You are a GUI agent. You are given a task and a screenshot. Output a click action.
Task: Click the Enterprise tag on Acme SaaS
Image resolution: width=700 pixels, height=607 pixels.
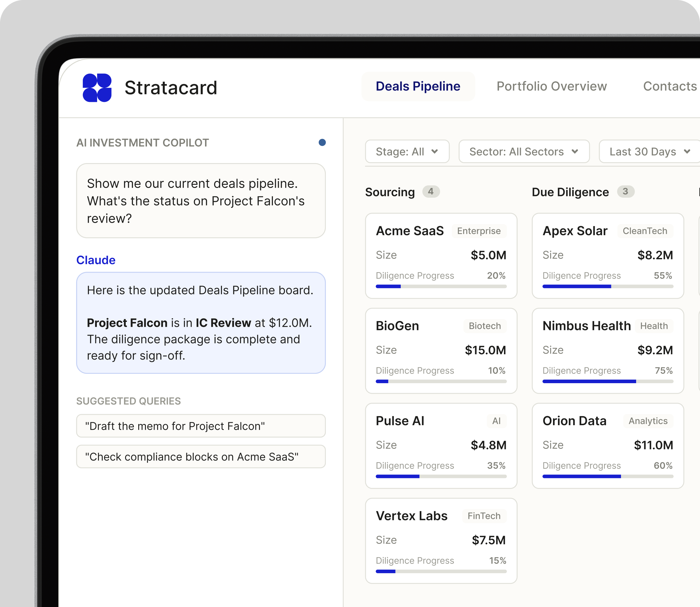point(479,231)
